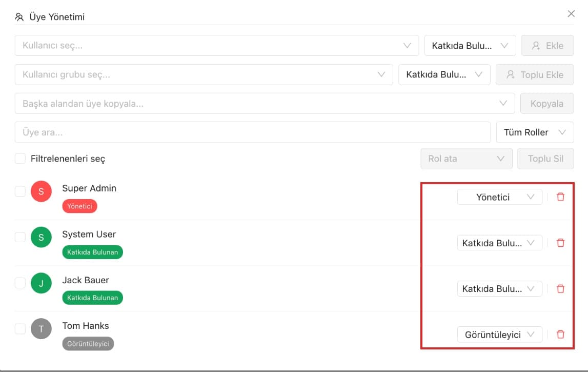Open System User's role dropdown
The image size is (588, 372).
[500, 243]
